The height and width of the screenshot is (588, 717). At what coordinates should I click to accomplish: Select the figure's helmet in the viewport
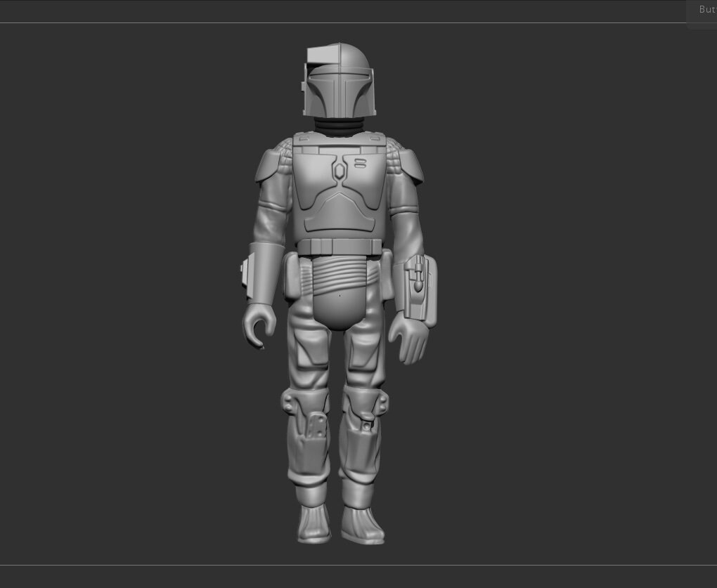click(339, 81)
